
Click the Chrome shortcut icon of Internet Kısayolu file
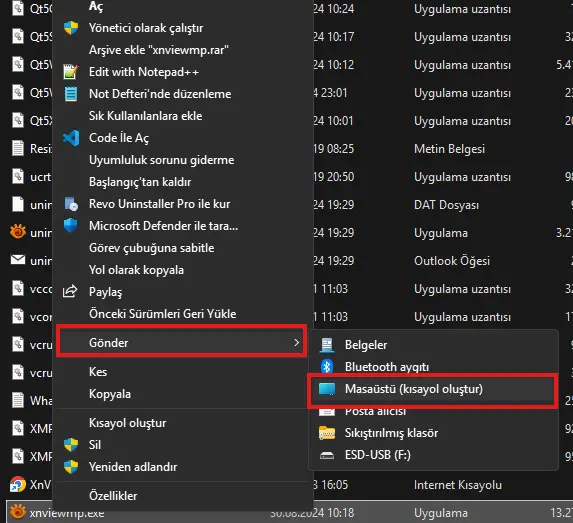pos(18,484)
